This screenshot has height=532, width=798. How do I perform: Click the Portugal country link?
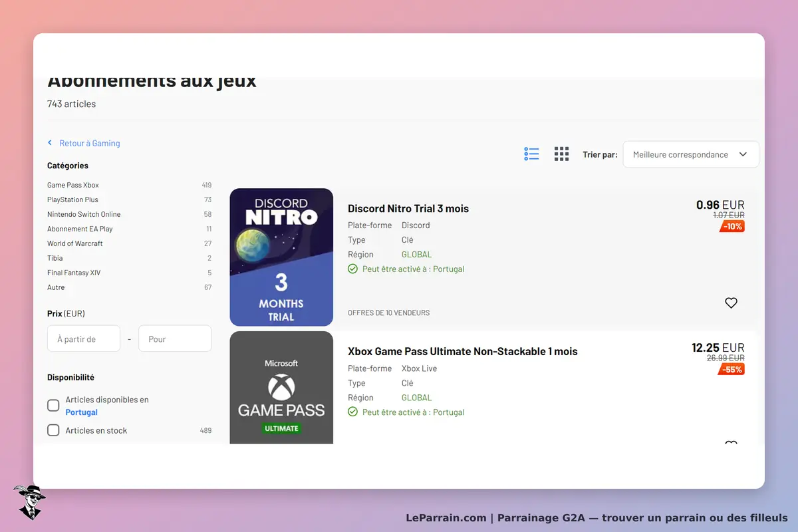pyautogui.click(x=82, y=412)
